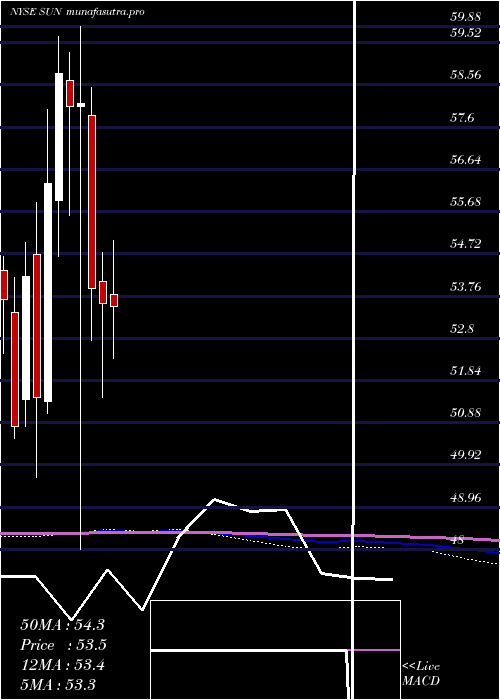Click the 58.56 price axis label
Image resolution: width=500 pixels, height=700 pixels.
click(465, 75)
